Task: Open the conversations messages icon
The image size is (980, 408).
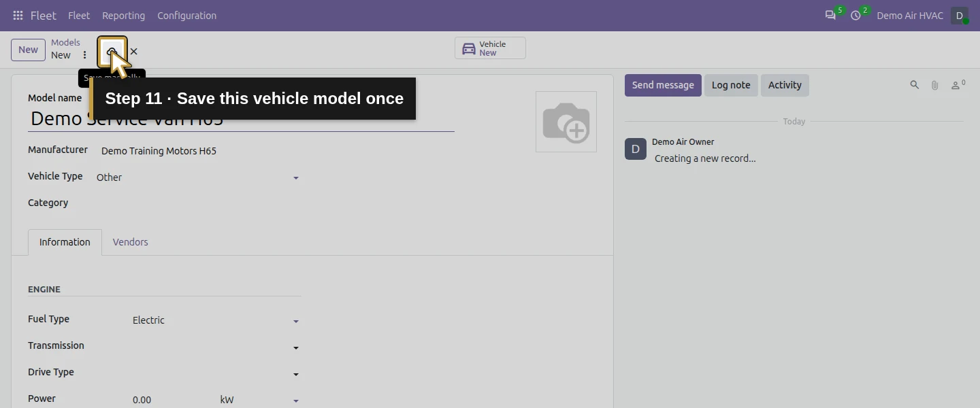Action: [x=830, y=16]
